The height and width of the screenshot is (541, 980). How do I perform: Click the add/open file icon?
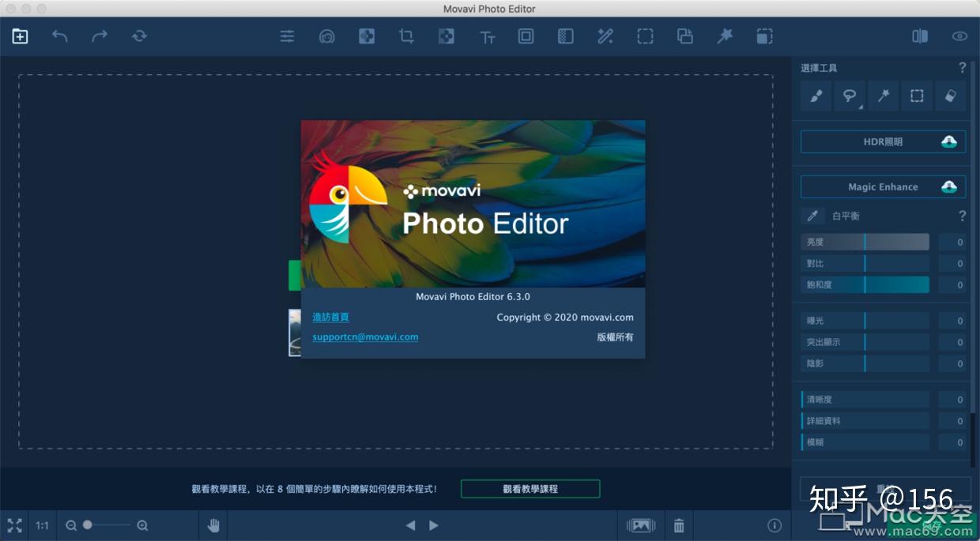pos(20,36)
